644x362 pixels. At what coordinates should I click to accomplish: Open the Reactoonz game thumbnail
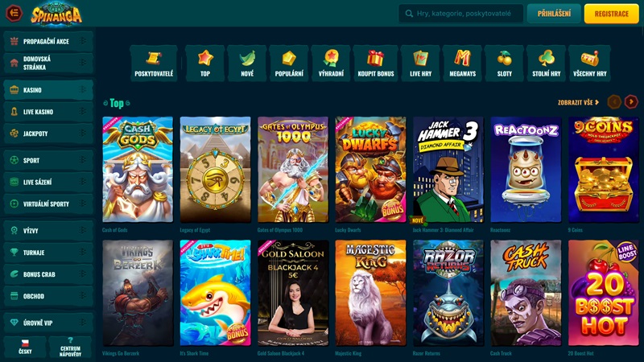(x=526, y=170)
